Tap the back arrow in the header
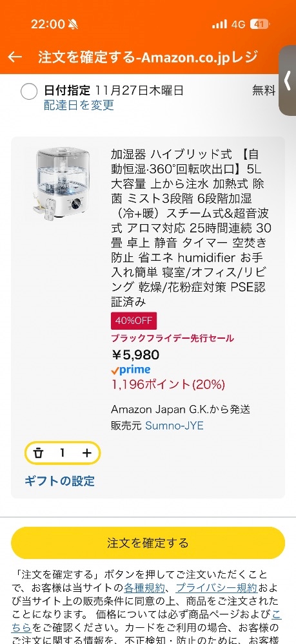296x644 pixels. coord(15,57)
